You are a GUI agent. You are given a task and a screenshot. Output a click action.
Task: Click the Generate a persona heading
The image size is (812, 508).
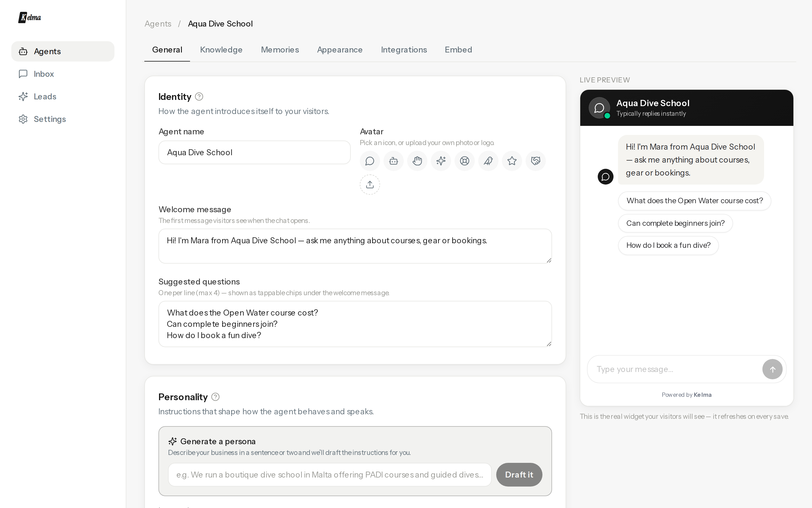[218, 441]
